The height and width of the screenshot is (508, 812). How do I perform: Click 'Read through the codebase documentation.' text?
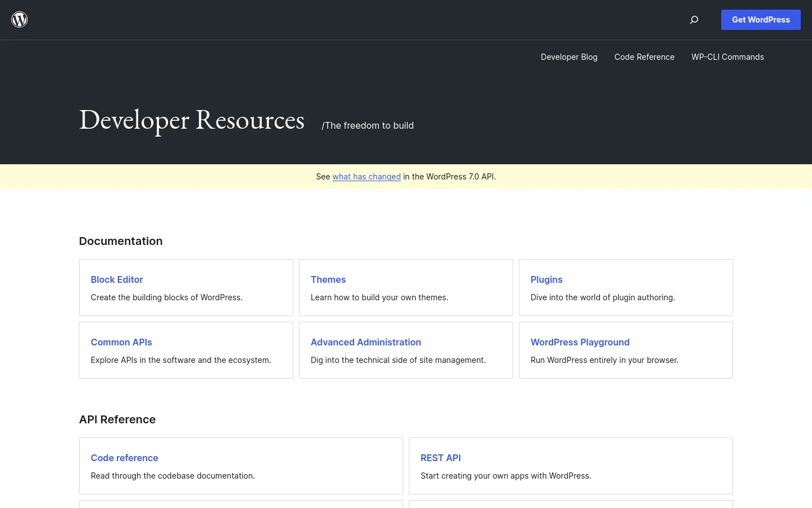173,476
